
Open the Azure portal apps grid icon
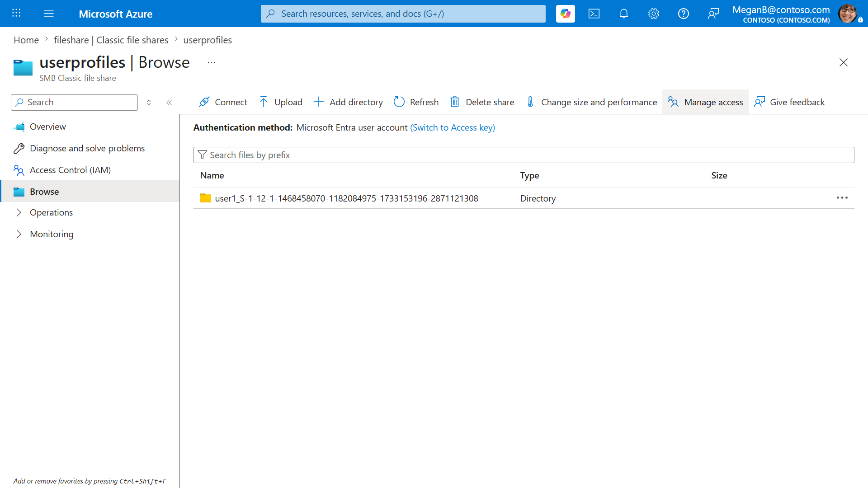pos(16,13)
